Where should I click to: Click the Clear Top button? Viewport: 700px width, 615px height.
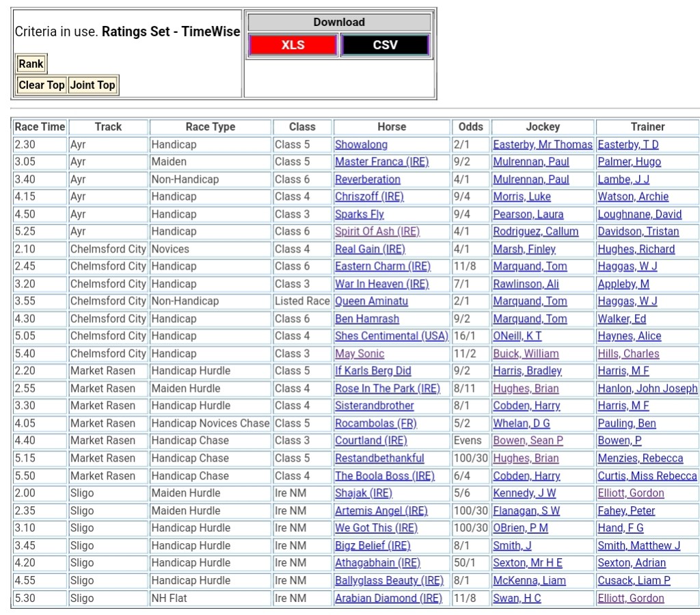42,86
